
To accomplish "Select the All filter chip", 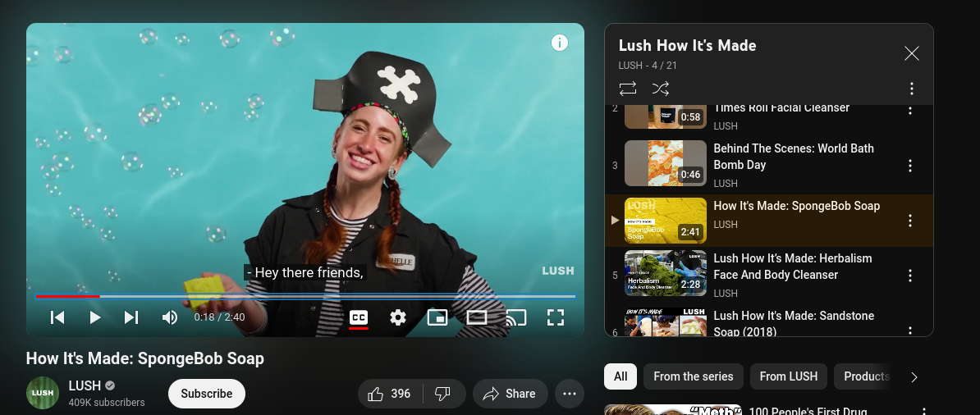I will 621,376.
